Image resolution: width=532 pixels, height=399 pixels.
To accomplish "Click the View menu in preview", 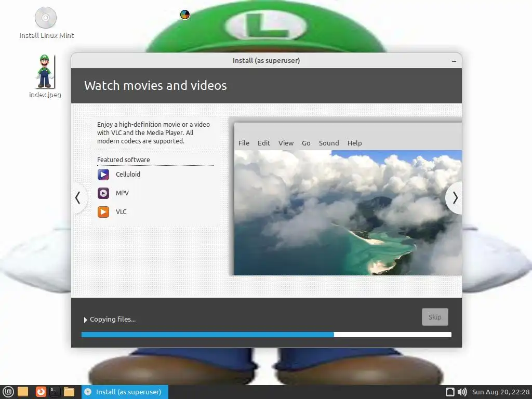I will coord(286,143).
